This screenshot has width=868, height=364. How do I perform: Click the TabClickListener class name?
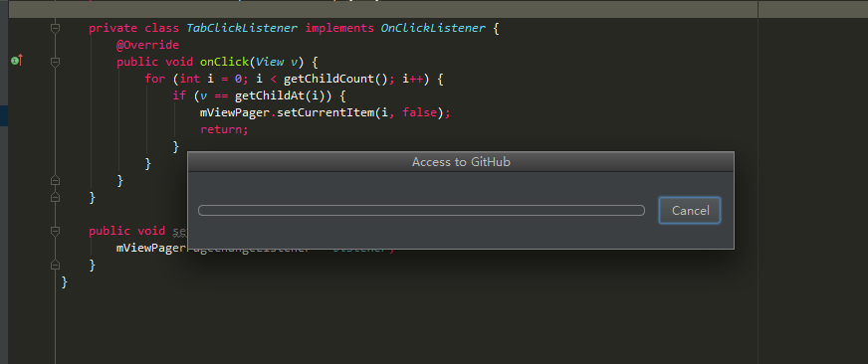pos(242,28)
